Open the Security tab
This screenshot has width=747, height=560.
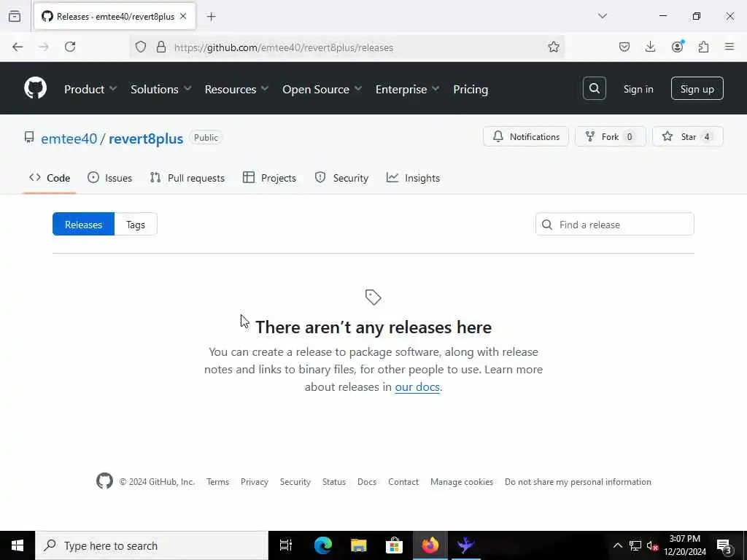(341, 178)
